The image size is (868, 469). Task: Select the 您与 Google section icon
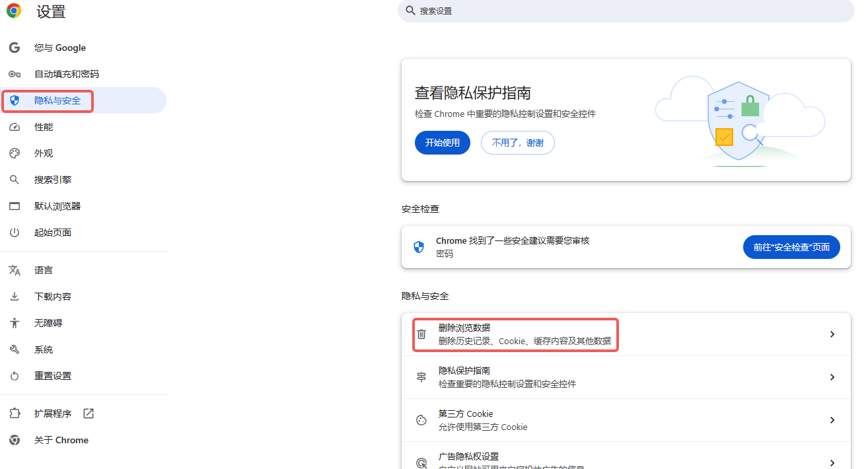coord(14,47)
